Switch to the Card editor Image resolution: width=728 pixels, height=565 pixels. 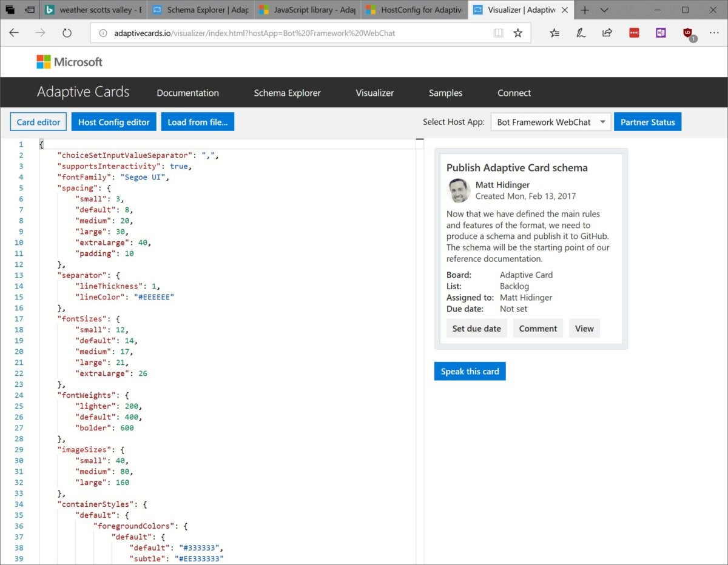[38, 122]
